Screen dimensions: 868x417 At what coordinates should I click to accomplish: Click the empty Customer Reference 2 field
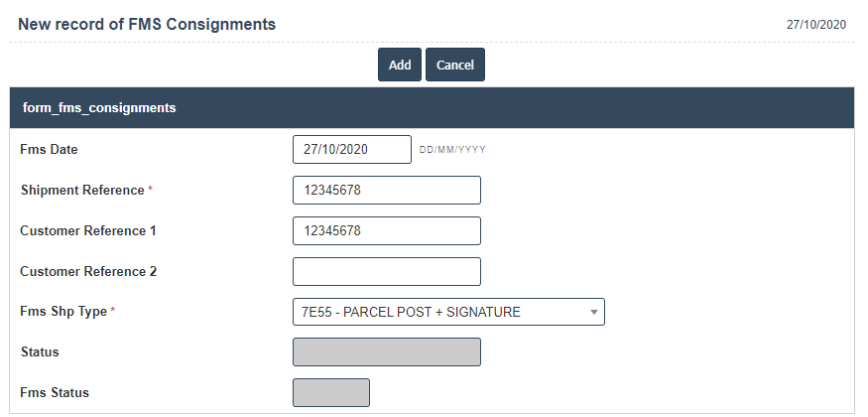click(x=386, y=271)
